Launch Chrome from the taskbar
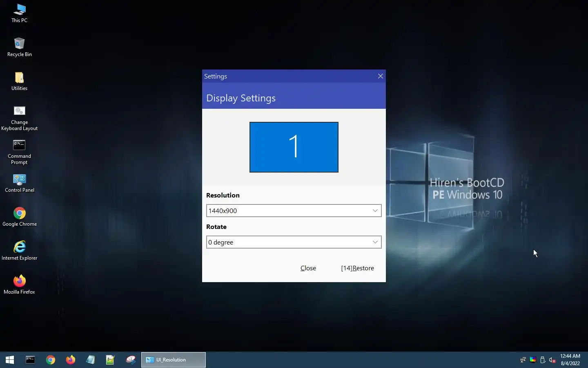Screen dimensions: 588x368 click(x=51, y=360)
